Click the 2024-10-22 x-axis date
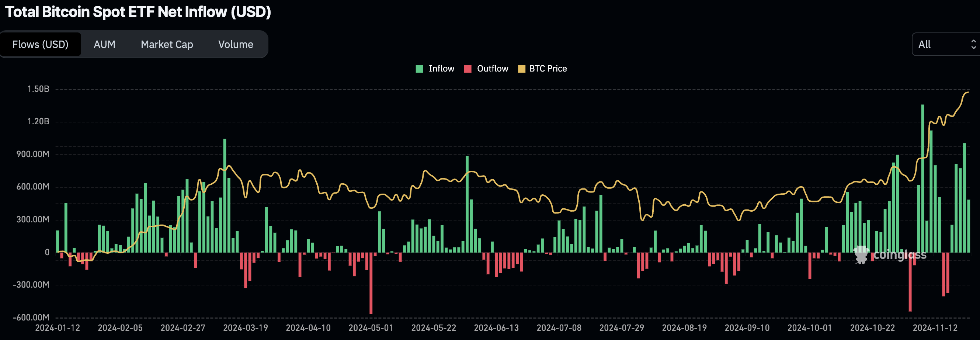Image resolution: width=980 pixels, height=340 pixels. click(x=873, y=328)
